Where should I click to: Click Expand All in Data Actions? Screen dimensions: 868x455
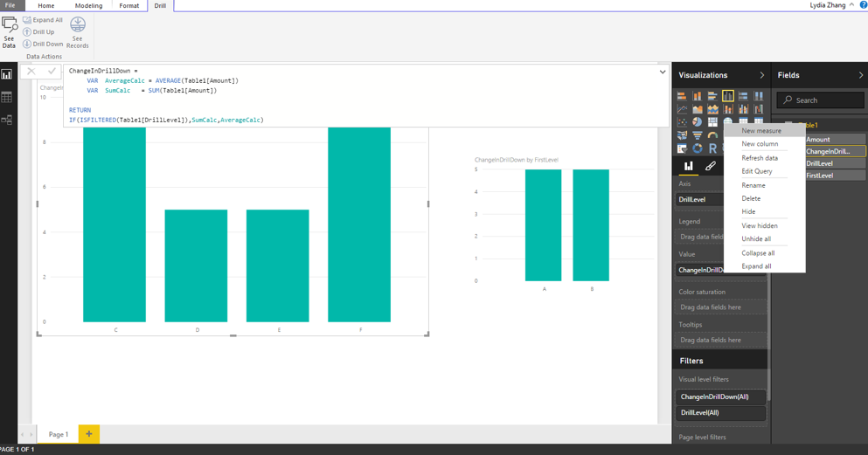coord(43,20)
